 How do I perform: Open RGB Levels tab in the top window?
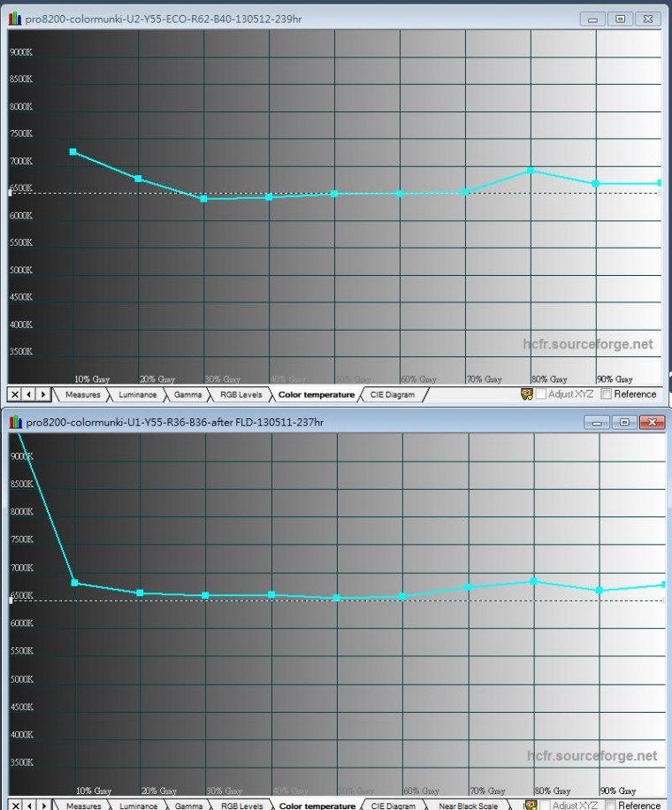pyautogui.click(x=241, y=394)
